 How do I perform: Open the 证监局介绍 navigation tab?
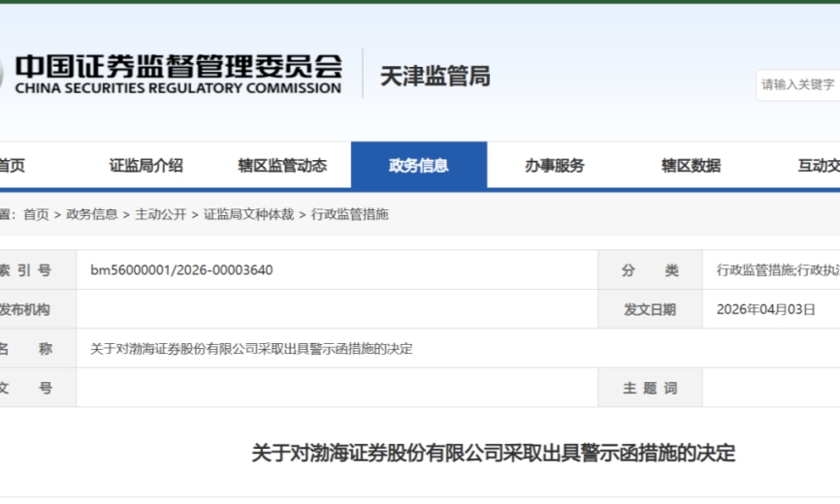pos(145,166)
